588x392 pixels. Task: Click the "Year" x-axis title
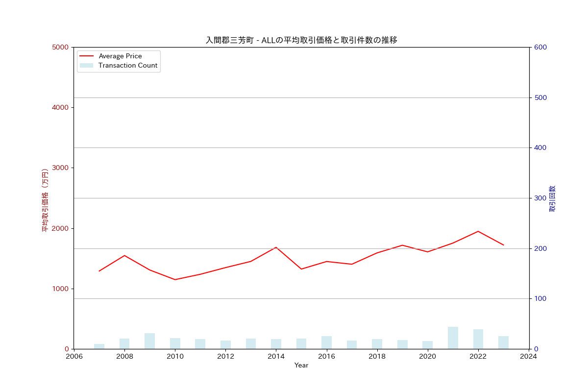click(x=301, y=366)
